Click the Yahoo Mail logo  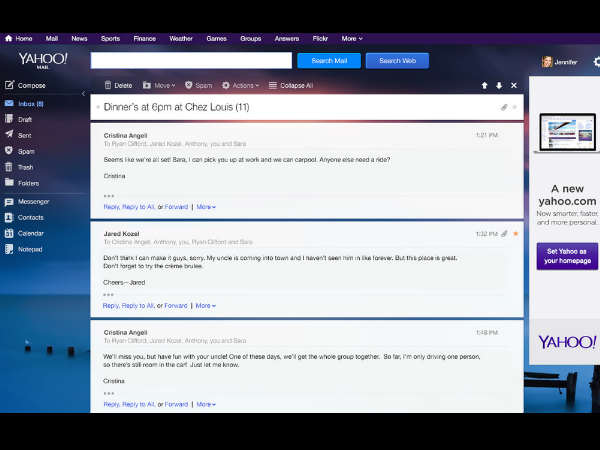click(x=43, y=60)
